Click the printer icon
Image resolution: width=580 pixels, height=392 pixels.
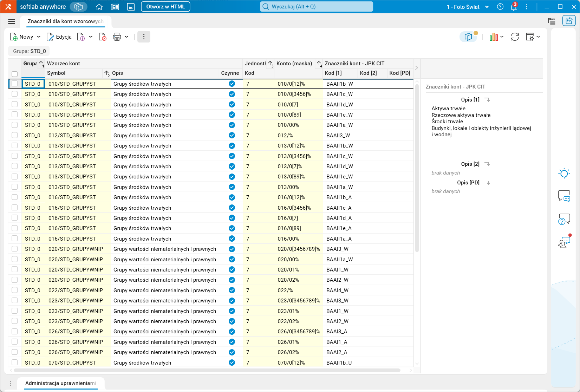[117, 37]
